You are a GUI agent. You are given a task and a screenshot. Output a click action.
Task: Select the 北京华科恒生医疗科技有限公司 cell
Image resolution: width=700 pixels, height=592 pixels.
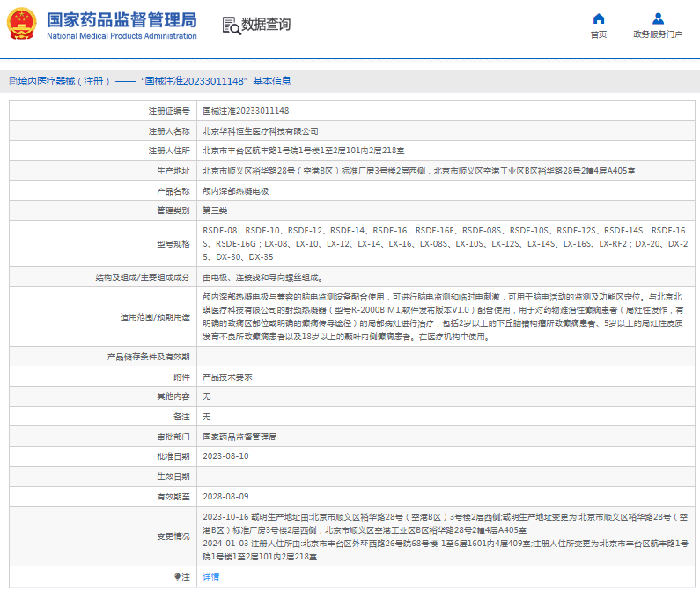261,131
